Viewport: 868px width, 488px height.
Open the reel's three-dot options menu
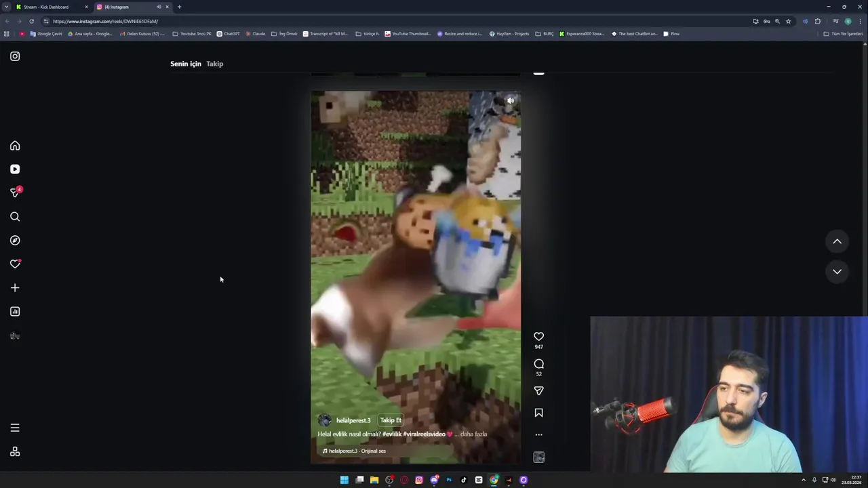[x=538, y=435]
